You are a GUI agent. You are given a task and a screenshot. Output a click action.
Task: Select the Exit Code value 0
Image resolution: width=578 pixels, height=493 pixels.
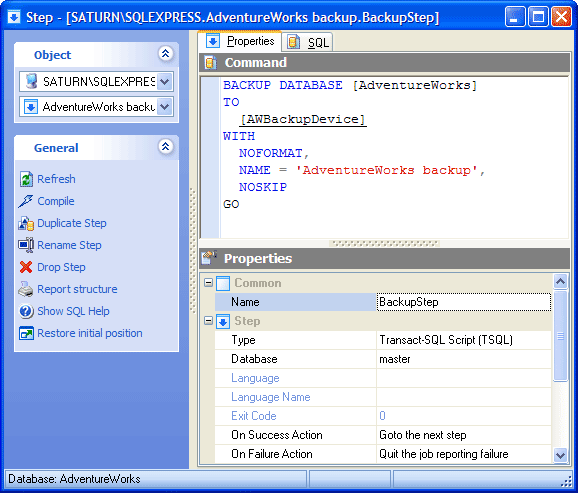point(464,416)
